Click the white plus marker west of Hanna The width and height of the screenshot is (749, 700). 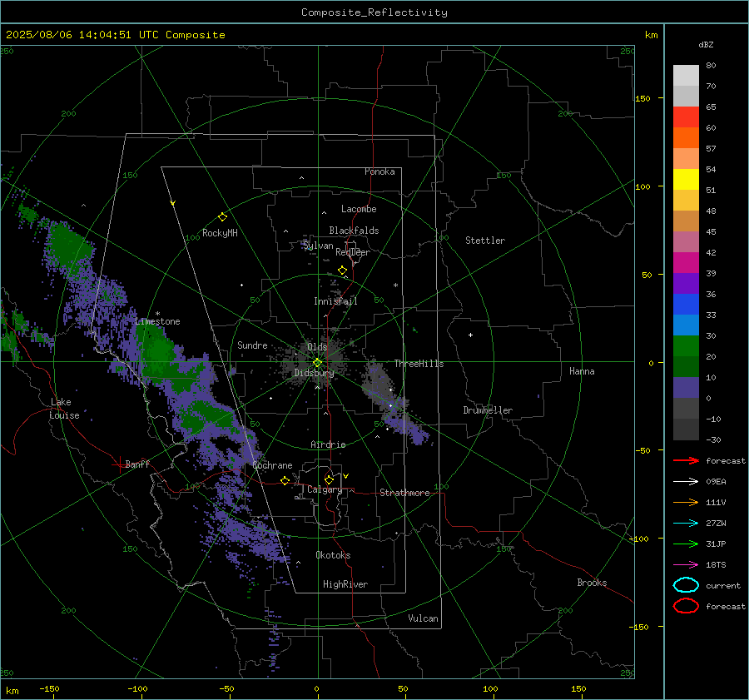470,335
